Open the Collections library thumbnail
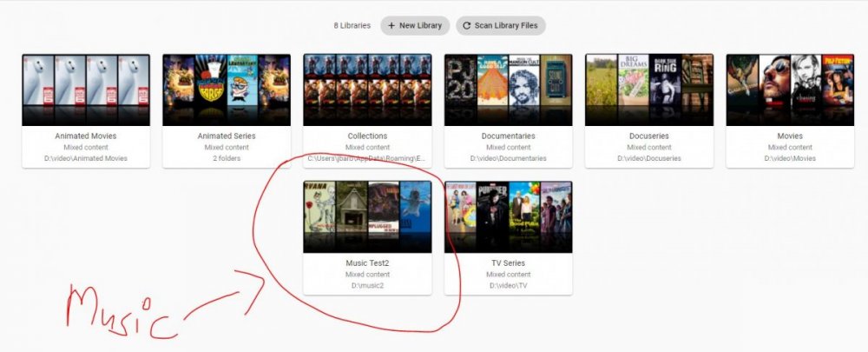This screenshot has height=352, width=868. 367,90
